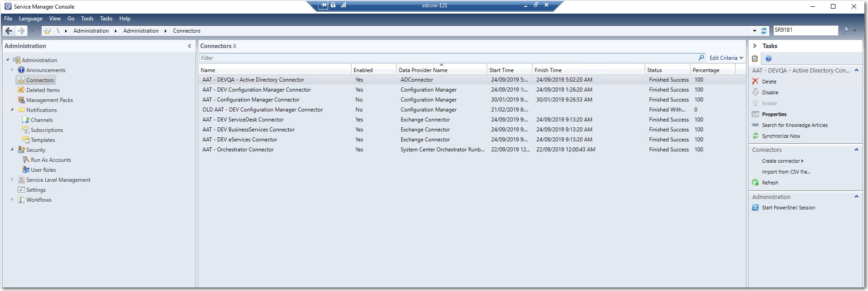This screenshot has width=868, height=291.
Task: Click the Workflows icon in tree
Action: pos(21,199)
